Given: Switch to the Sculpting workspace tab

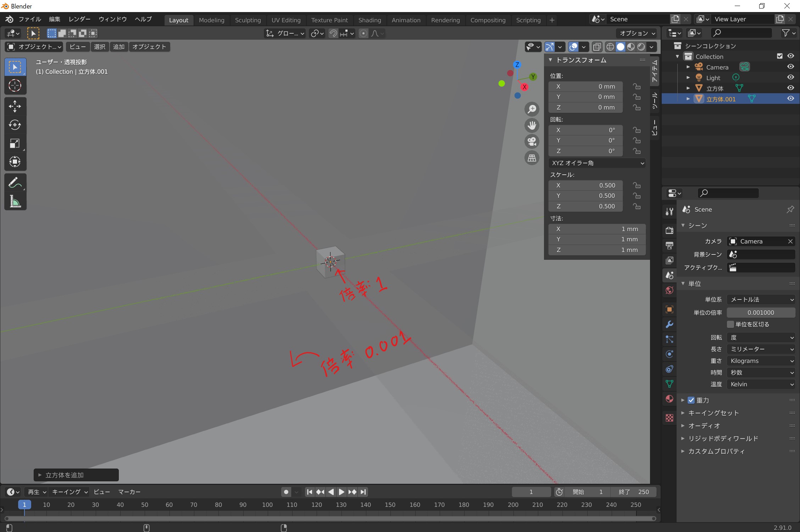Looking at the screenshot, I should click(x=248, y=20).
